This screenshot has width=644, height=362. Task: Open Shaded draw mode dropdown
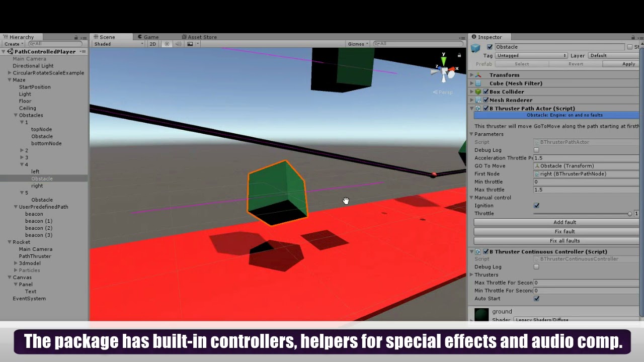pyautogui.click(x=119, y=44)
